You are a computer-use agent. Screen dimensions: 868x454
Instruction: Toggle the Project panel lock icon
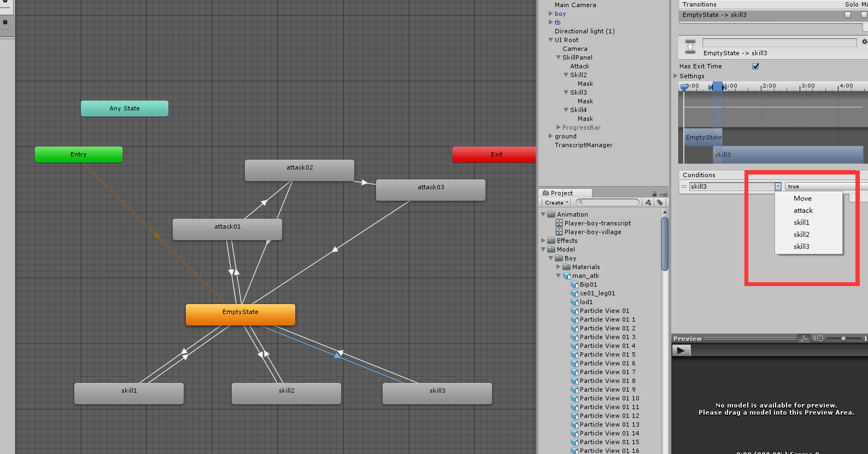click(654, 194)
